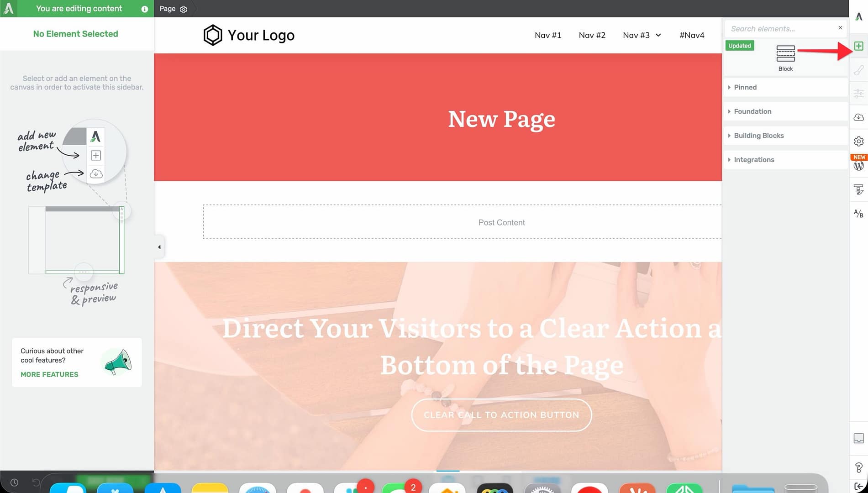Open the Nav #3 dropdown menu
The height and width of the screenshot is (493, 868).
coord(642,35)
